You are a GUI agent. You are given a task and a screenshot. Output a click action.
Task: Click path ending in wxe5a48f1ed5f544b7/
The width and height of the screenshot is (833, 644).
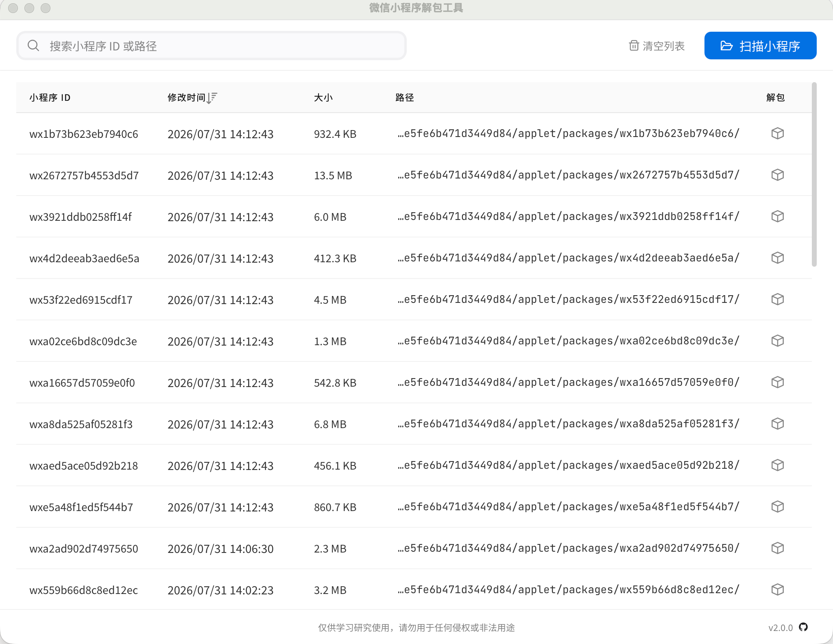(569, 507)
